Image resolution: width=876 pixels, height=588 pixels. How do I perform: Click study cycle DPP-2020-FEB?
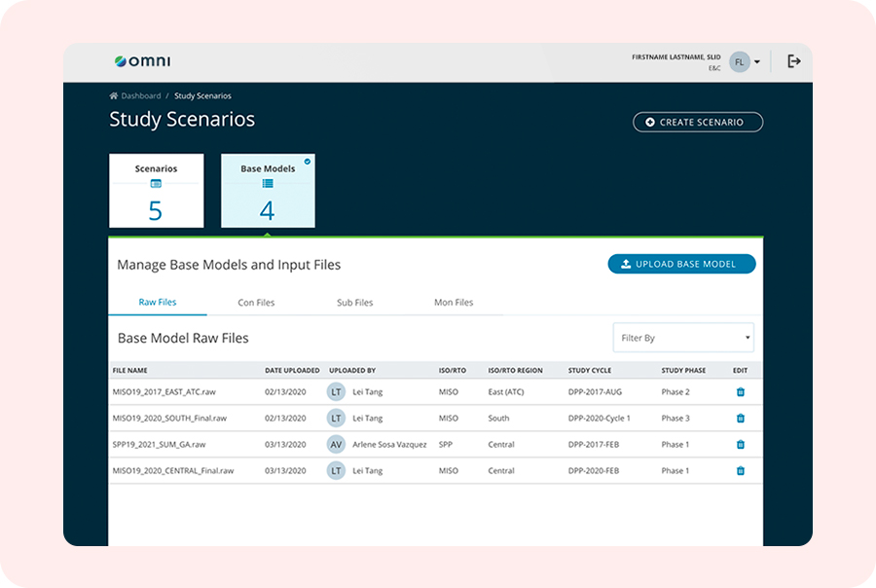[x=594, y=470]
